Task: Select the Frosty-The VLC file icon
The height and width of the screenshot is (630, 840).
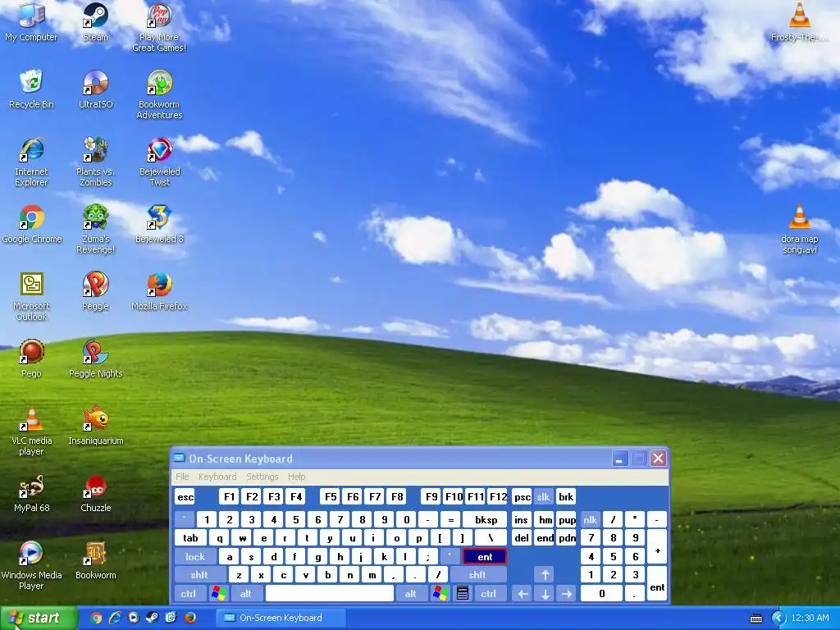Action: [799, 21]
